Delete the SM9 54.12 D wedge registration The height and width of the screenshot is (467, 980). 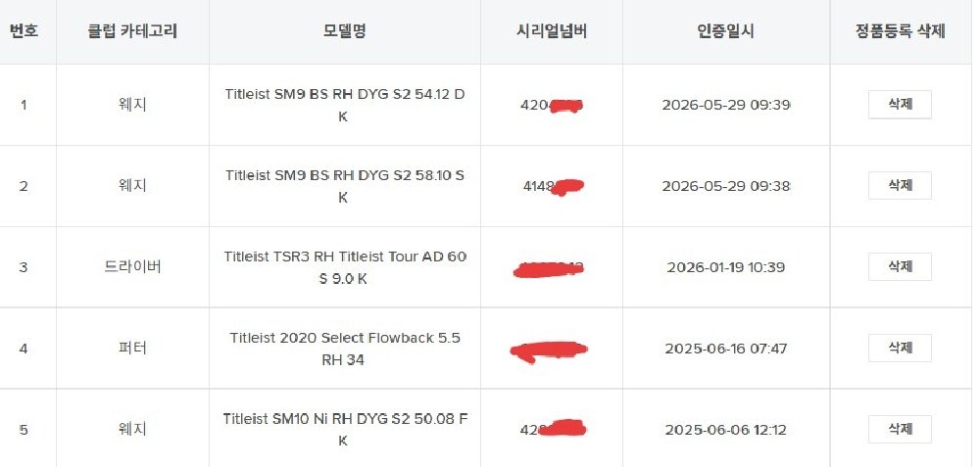[900, 104]
